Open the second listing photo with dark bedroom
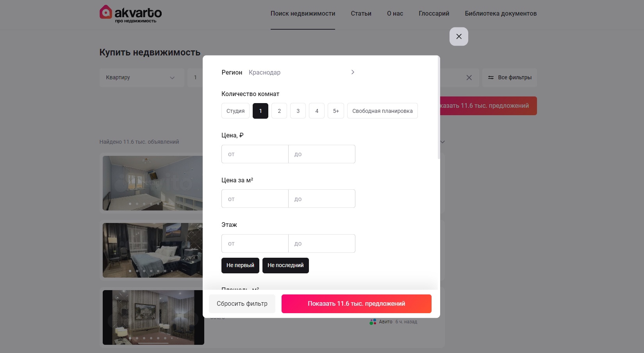Image resolution: width=644 pixels, height=353 pixels. tap(153, 250)
